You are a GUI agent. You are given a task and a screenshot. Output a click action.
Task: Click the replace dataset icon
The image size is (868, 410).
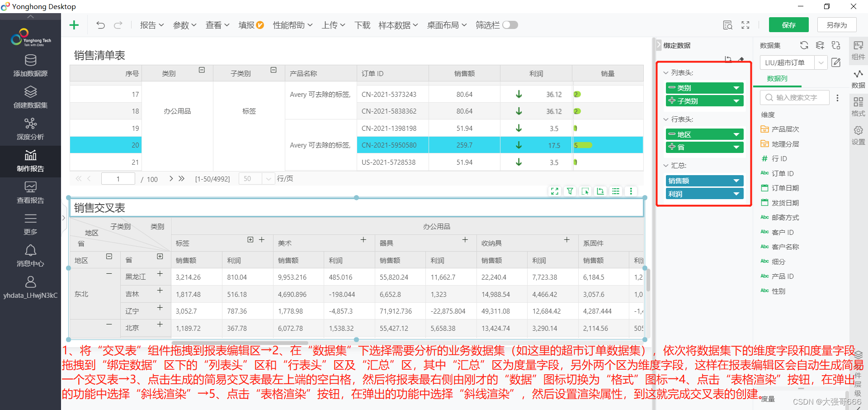[x=836, y=45]
